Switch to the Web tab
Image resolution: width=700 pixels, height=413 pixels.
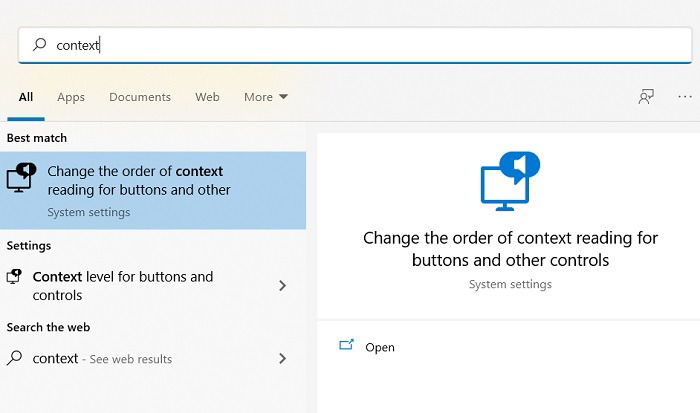pyautogui.click(x=207, y=97)
